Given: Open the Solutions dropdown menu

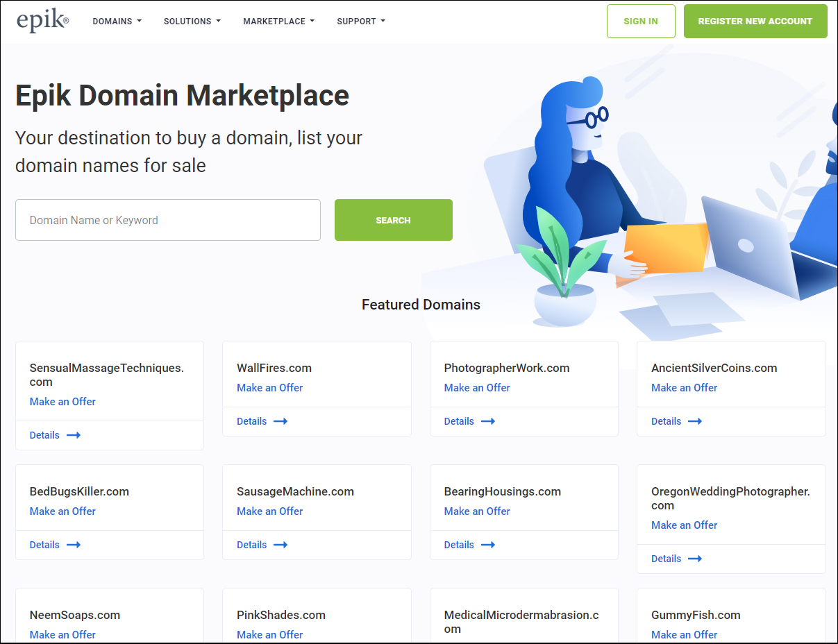Looking at the screenshot, I should 192,22.
